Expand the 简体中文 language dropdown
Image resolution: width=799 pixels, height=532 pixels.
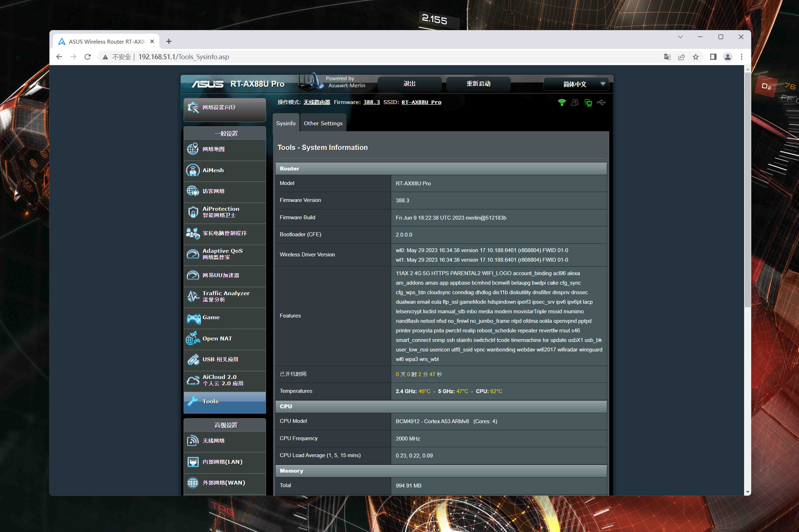tap(576, 84)
